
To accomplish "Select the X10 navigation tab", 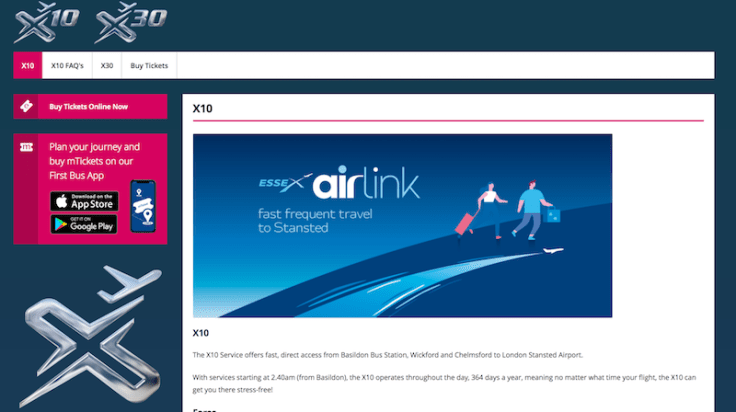I will (28, 66).
